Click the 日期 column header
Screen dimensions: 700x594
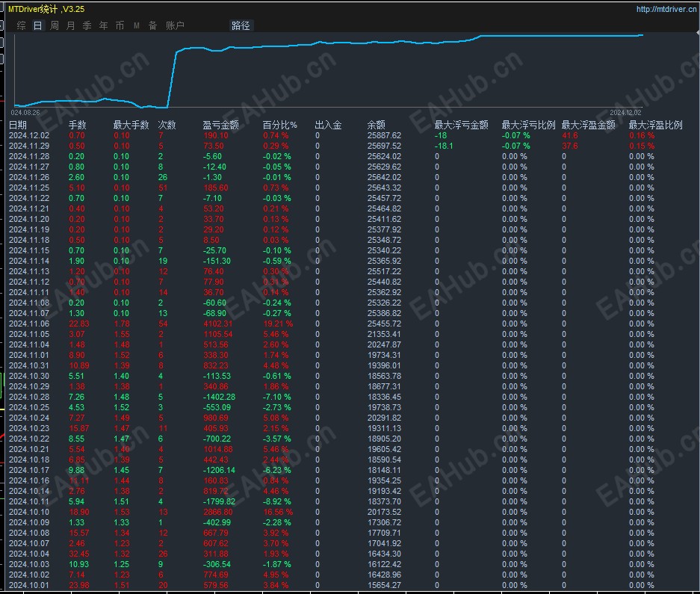click(x=18, y=125)
